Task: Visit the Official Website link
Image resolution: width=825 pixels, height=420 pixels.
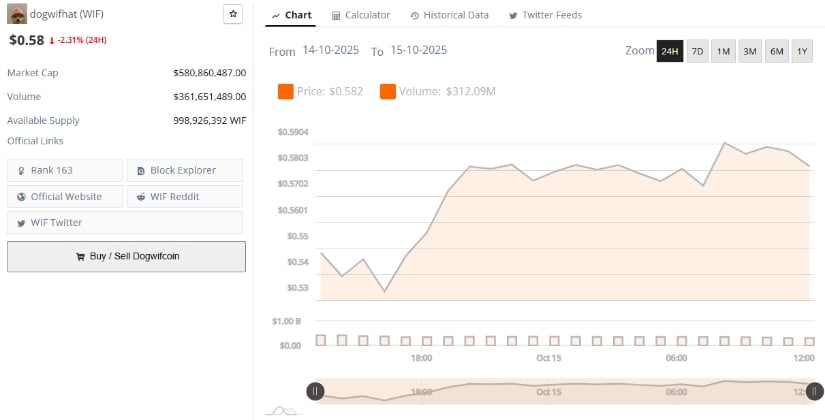Action: (65, 196)
